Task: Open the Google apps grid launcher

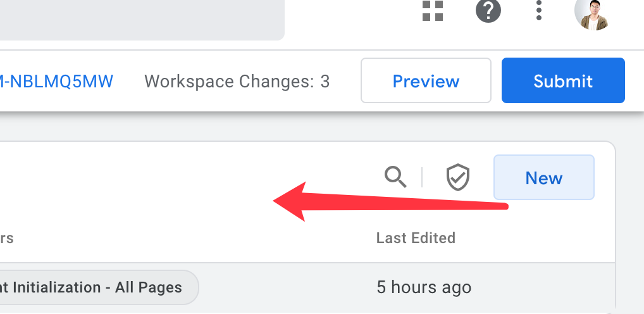Action: [x=433, y=11]
